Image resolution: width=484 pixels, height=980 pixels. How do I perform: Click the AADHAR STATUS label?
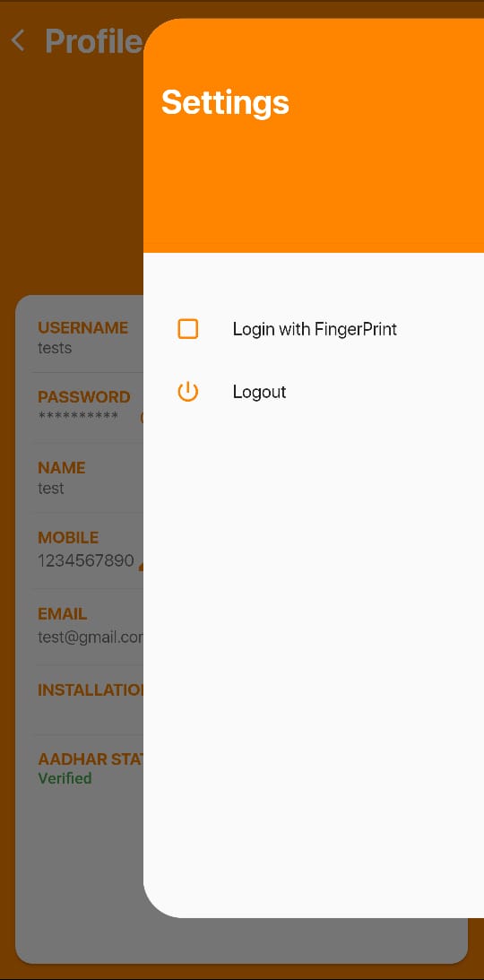point(91,759)
